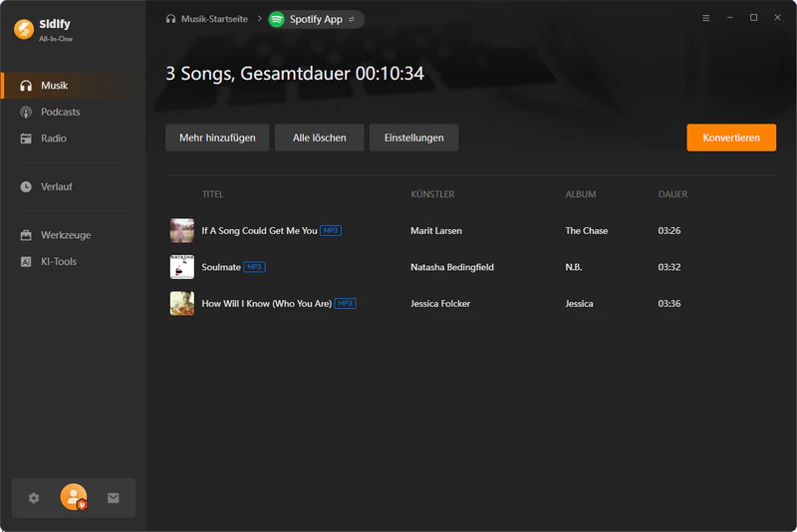Open the hamburger menu in title bar
The width and height of the screenshot is (797, 532).
(706, 18)
